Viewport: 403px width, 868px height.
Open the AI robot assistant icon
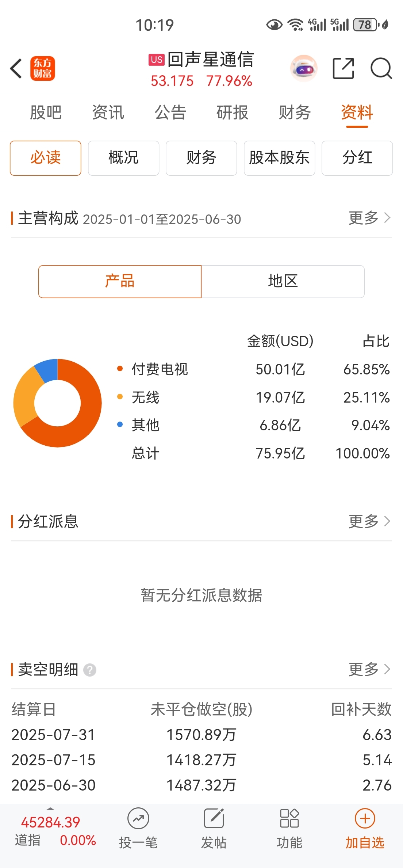[x=304, y=68]
